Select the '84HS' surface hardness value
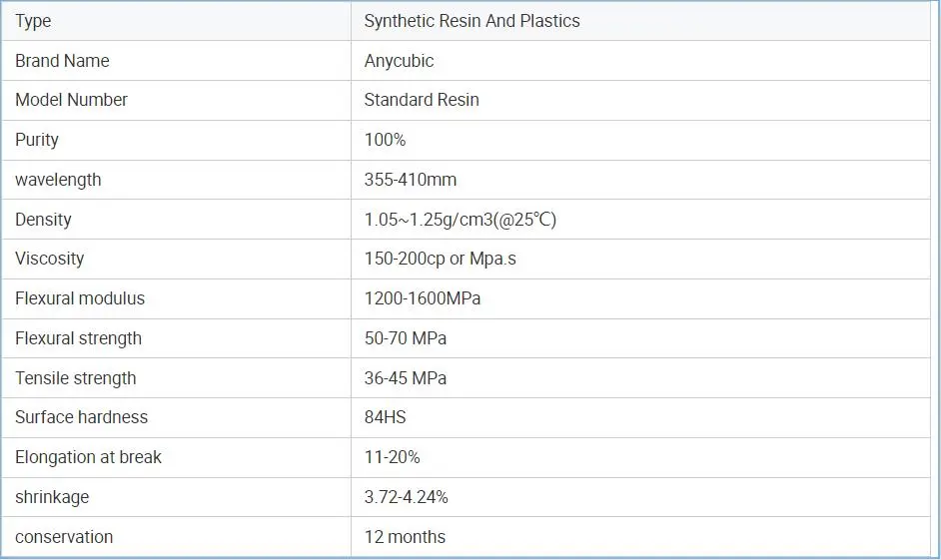The width and height of the screenshot is (941, 560). click(x=385, y=417)
